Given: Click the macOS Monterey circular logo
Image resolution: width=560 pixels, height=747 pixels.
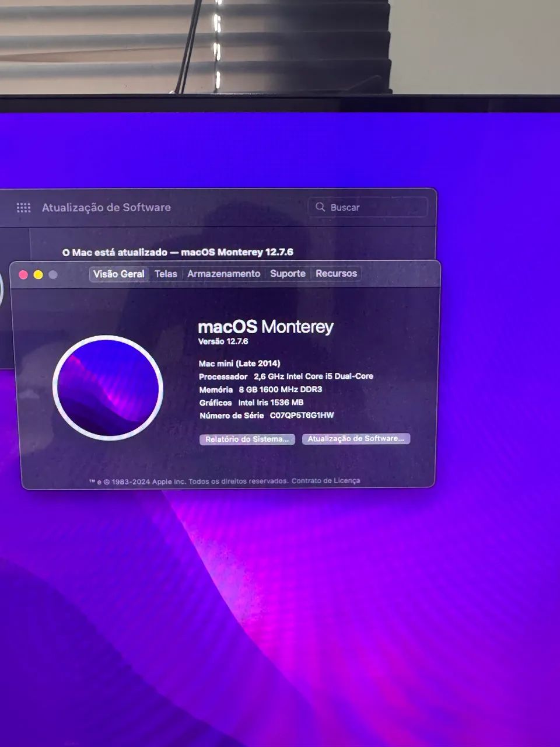Looking at the screenshot, I should tap(108, 388).
